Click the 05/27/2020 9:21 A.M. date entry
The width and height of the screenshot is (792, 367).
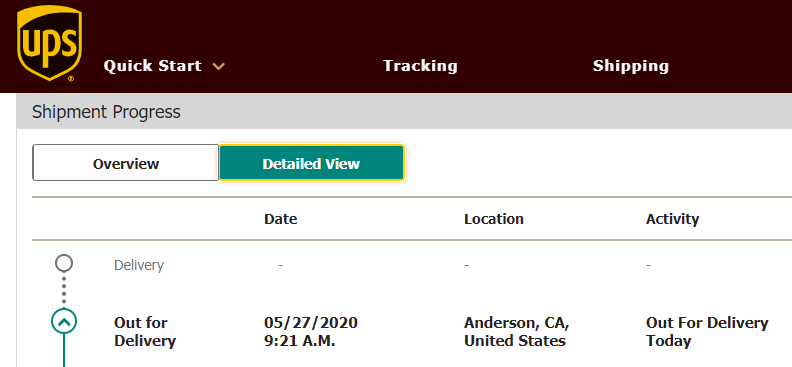click(x=311, y=331)
